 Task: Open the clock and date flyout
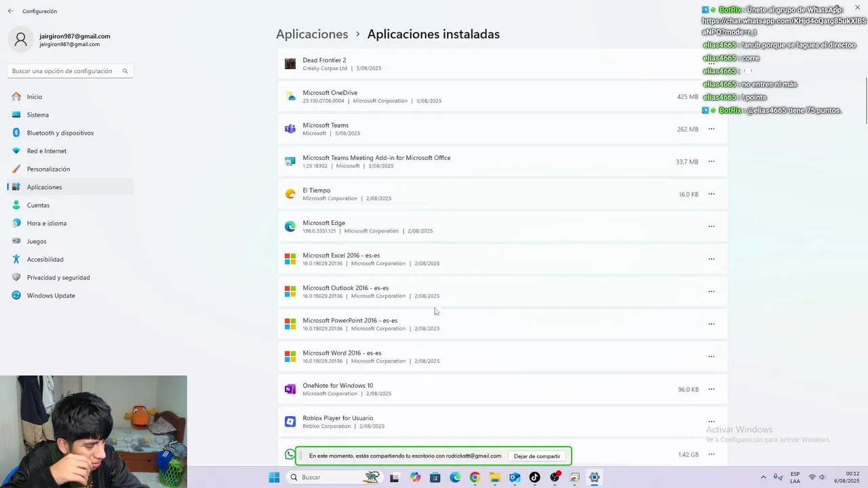[x=848, y=477]
